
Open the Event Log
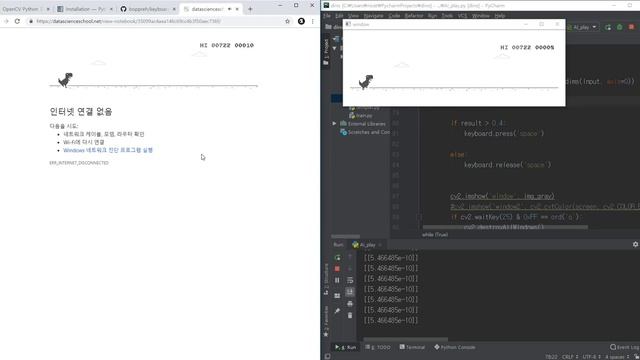pos(624,347)
